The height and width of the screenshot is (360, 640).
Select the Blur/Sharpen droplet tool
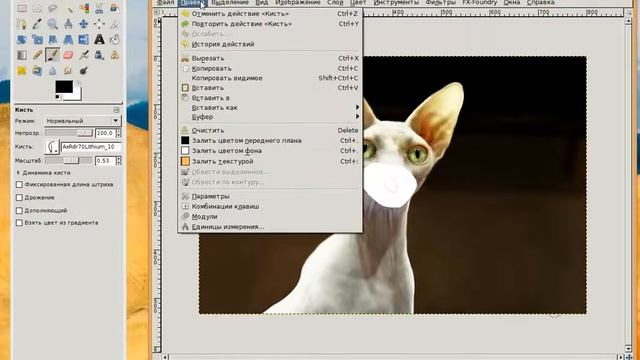53,71
